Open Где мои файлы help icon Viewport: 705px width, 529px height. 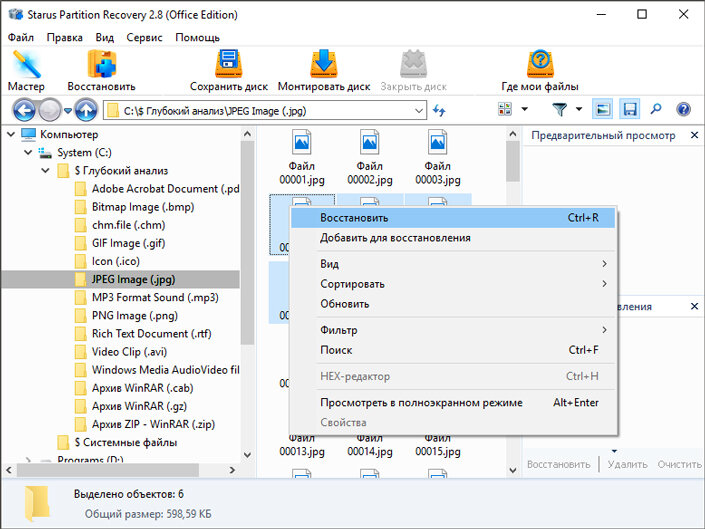coord(540,71)
